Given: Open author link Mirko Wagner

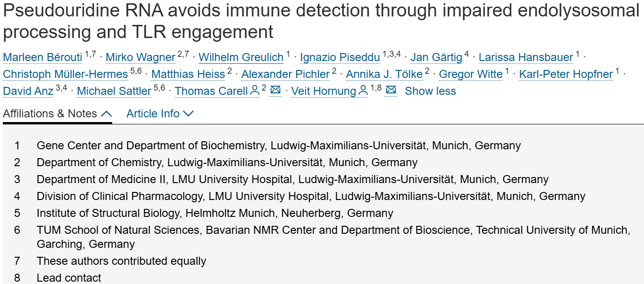Looking at the screenshot, I should [x=140, y=57].
